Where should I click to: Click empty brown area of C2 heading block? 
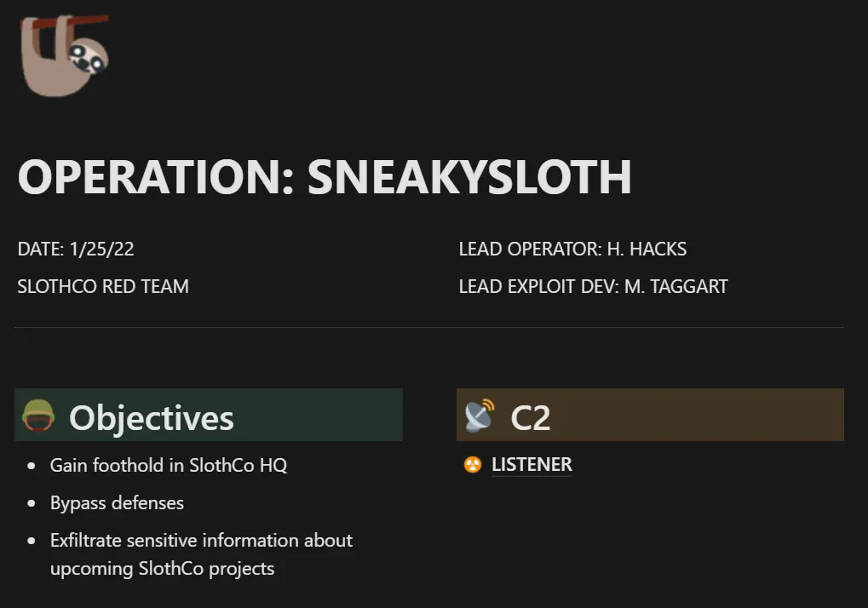click(x=698, y=416)
